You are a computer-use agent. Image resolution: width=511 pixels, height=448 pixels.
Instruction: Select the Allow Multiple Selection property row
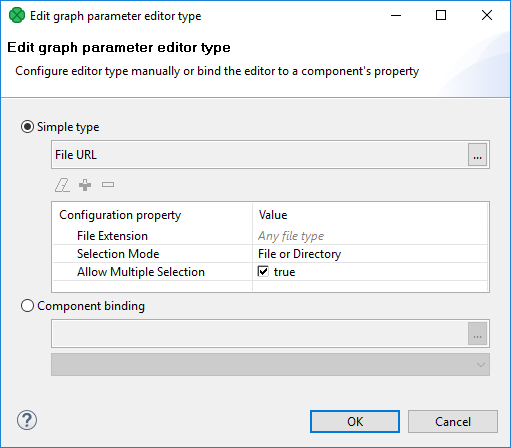(270, 272)
